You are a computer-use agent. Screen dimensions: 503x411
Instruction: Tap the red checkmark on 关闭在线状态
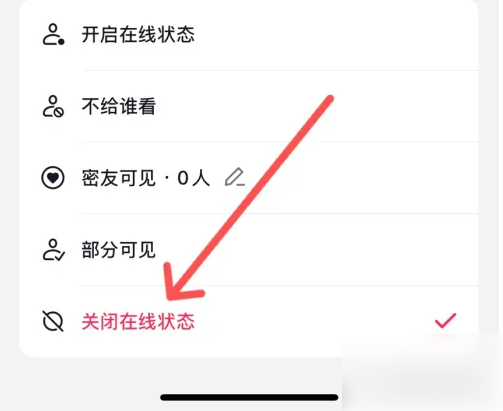(445, 321)
